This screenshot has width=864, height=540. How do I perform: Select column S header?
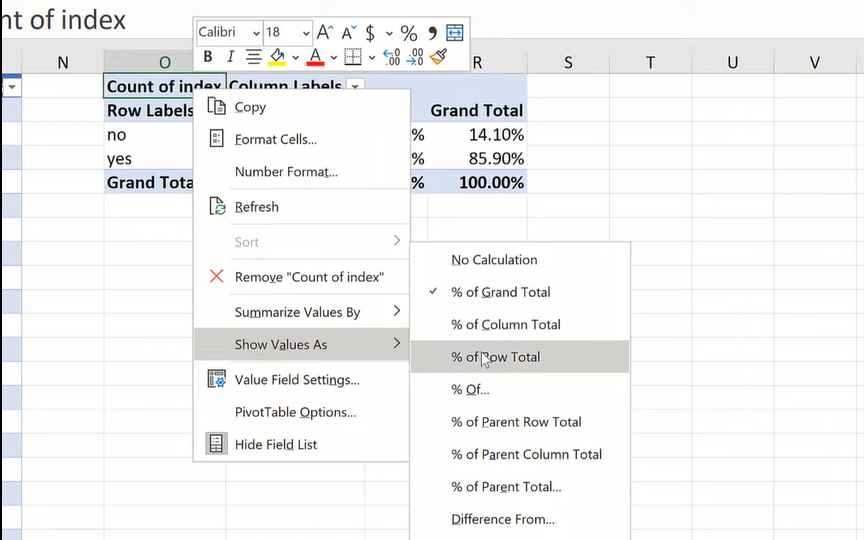click(x=568, y=62)
